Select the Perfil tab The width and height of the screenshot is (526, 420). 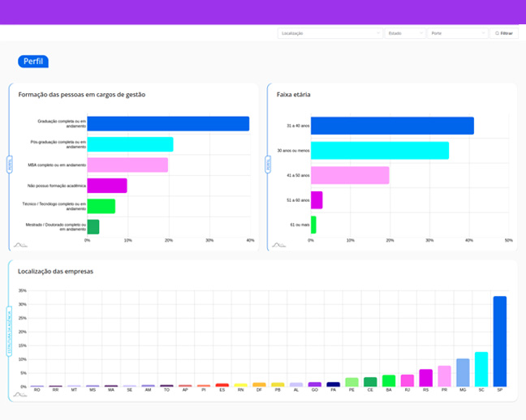[x=33, y=62]
